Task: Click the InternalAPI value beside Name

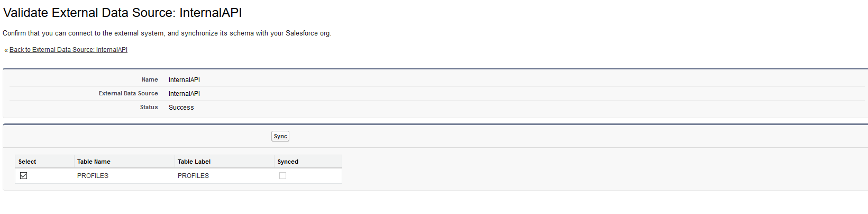Action: click(x=184, y=80)
